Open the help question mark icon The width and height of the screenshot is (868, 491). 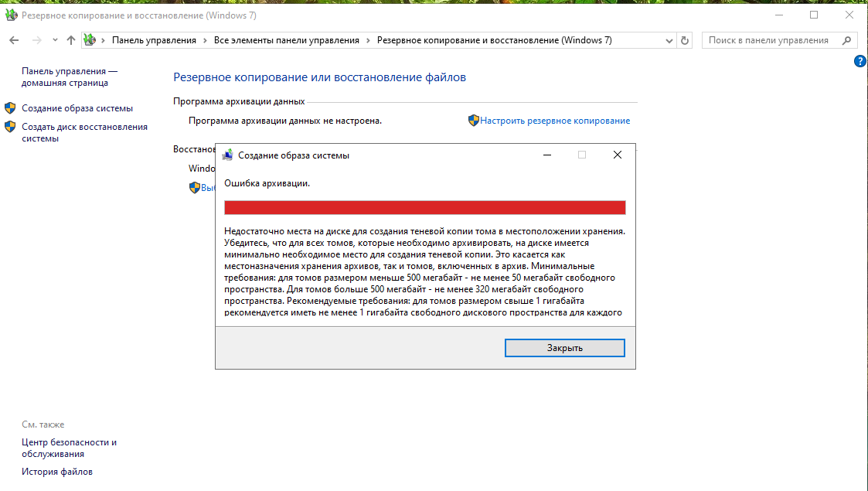(859, 61)
